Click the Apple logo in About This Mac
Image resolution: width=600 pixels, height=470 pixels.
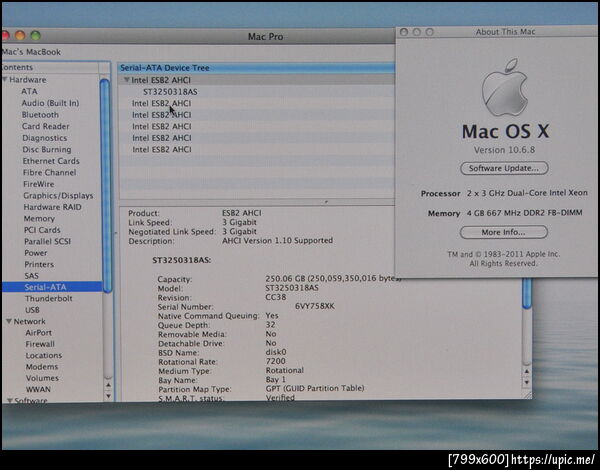click(505, 88)
